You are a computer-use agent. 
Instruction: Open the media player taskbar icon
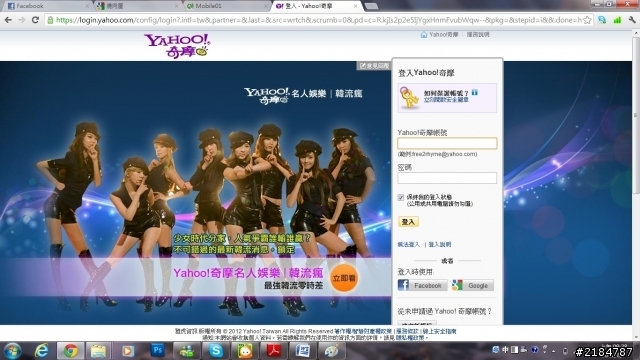pyautogui.click(x=128, y=351)
